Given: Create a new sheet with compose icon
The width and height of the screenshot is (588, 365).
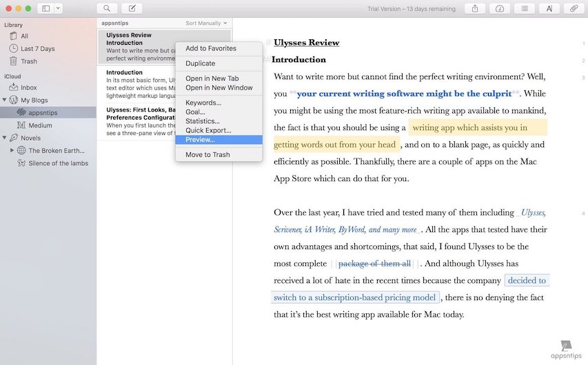Looking at the screenshot, I should point(132,8).
